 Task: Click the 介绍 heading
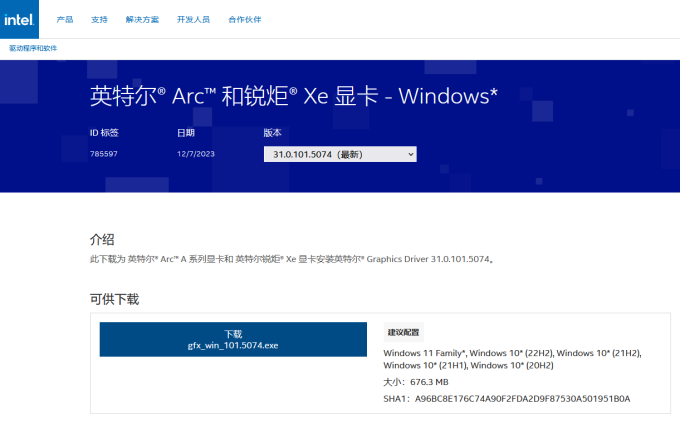coord(102,239)
